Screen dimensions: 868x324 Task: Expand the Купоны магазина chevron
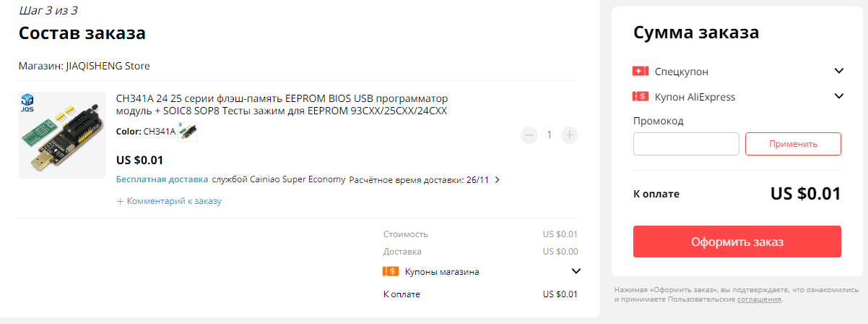click(576, 272)
